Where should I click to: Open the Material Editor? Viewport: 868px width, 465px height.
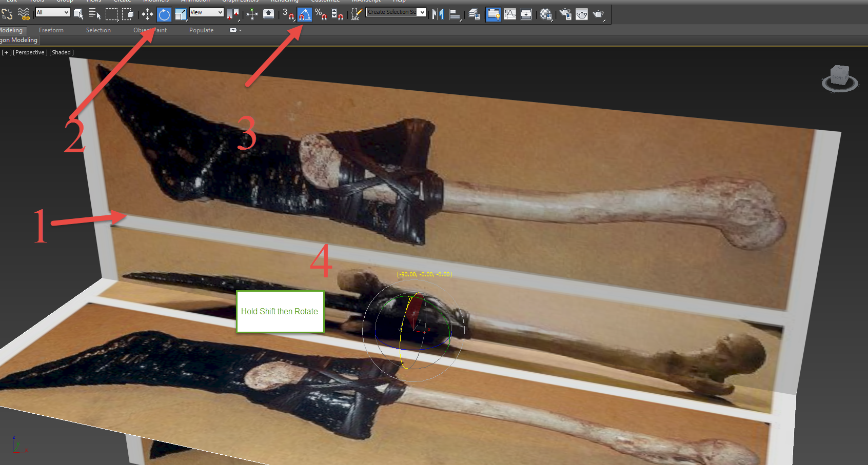(x=546, y=14)
